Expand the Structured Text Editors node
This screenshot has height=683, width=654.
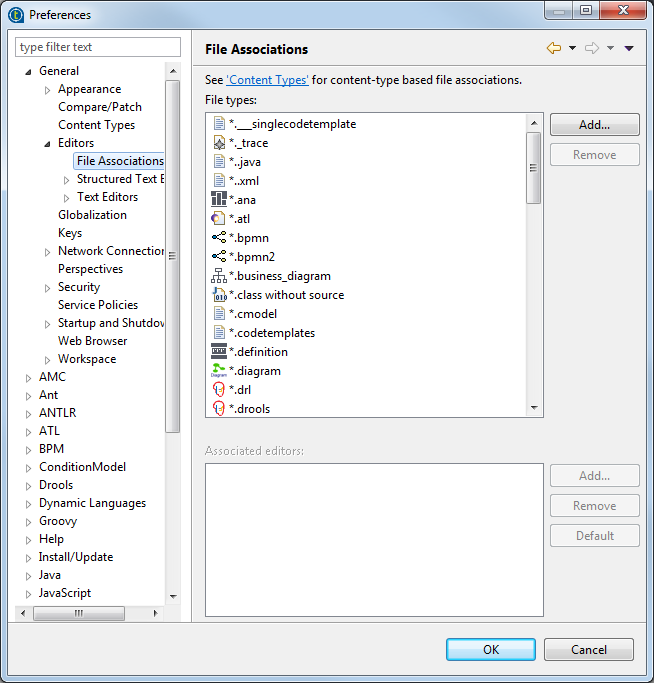[x=66, y=180]
